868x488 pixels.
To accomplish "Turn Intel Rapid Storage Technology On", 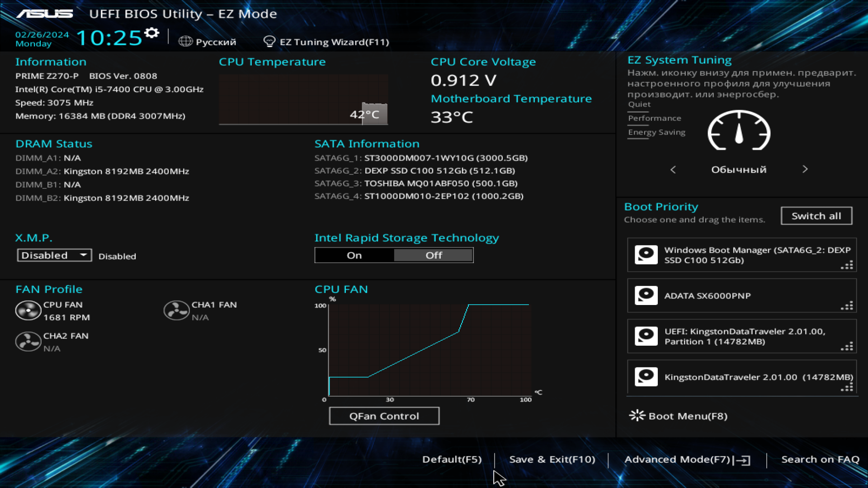I will (x=354, y=255).
